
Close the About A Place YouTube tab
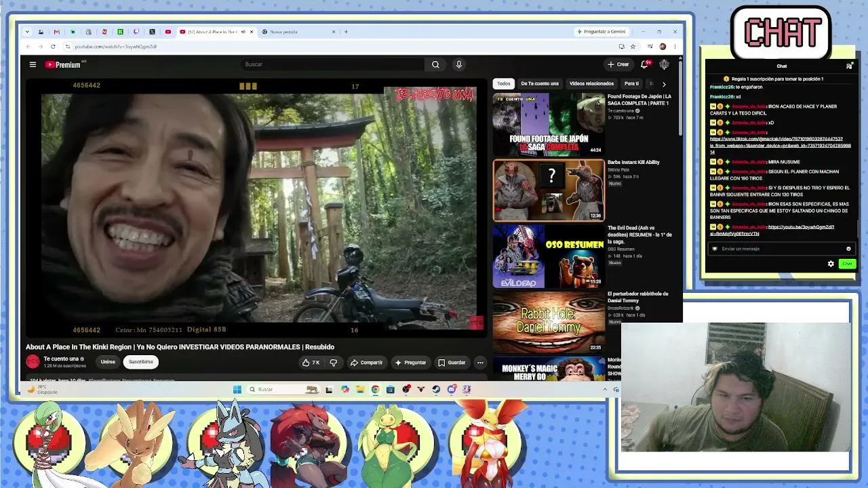252,32
